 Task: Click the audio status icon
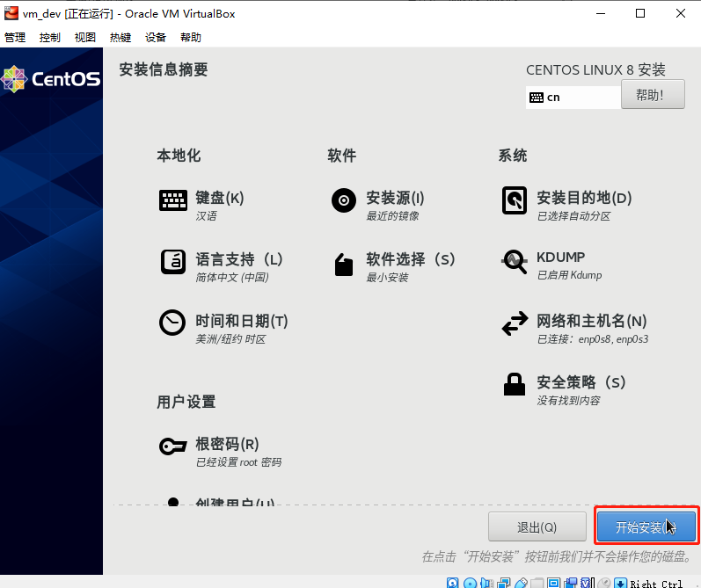click(487, 583)
